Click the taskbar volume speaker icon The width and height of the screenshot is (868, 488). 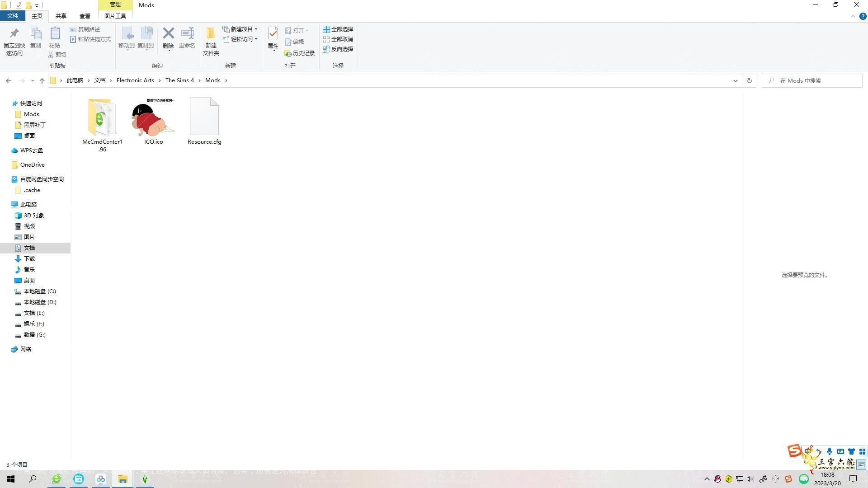(750, 479)
